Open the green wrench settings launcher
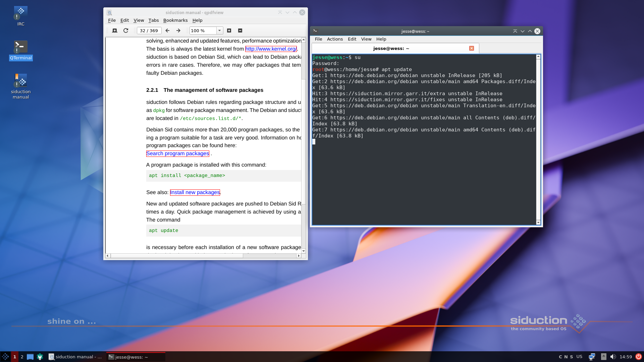 40,357
